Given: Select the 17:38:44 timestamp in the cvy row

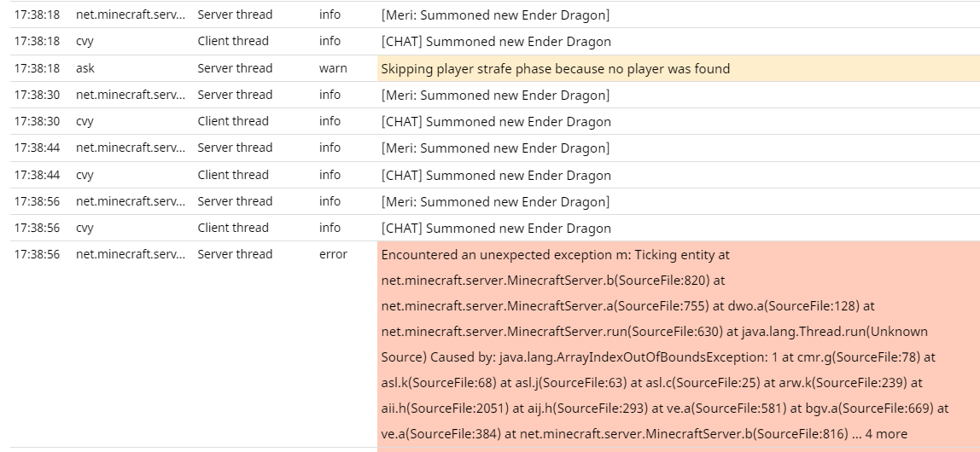Looking at the screenshot, I should [x=37, y=175].
